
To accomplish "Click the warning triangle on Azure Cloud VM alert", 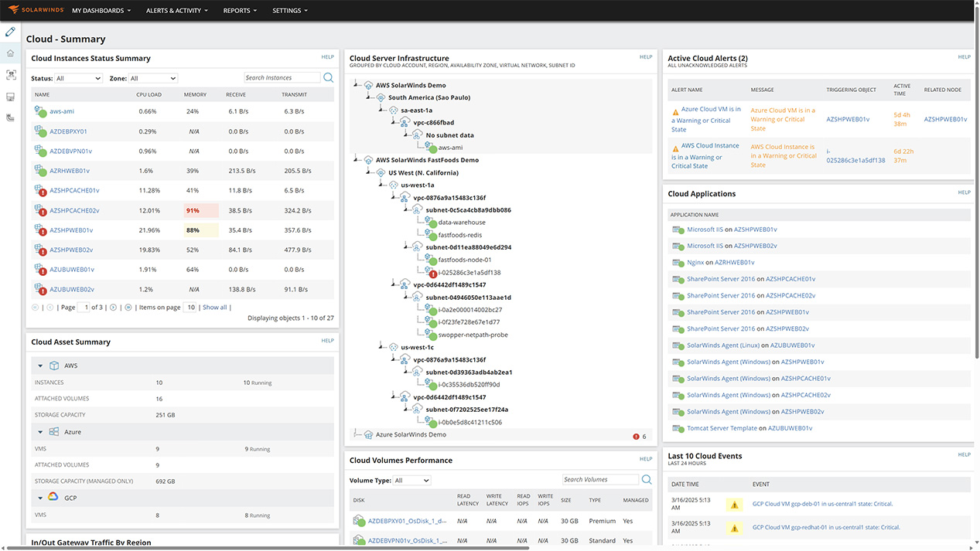I will pos(674,111).
